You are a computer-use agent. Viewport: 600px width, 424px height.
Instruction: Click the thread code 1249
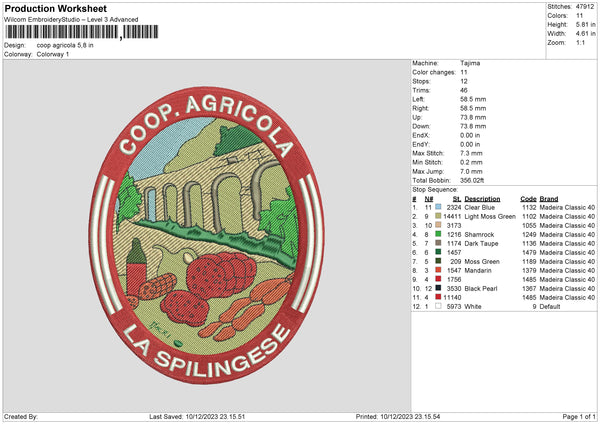point(529,234)
